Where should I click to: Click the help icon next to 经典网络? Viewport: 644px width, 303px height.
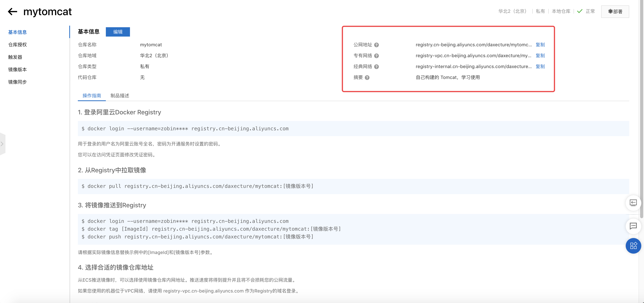[x=377, y=67]
